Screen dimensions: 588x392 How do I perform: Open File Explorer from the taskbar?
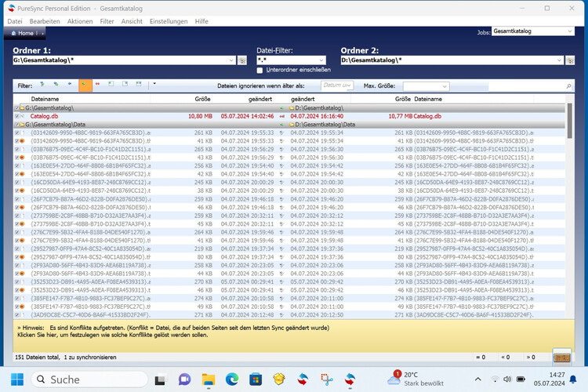(x=208, y=379)
